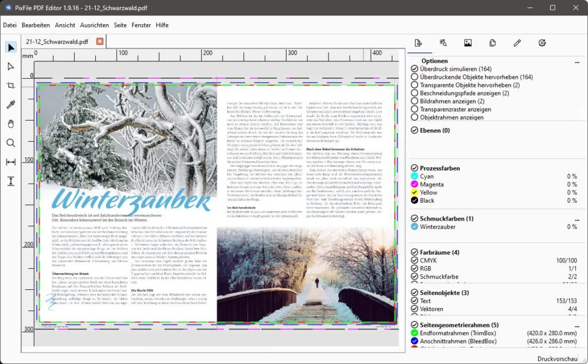Select the Zoom magnifier tool
This screenshot has width=588, height=364.
click(x=10, y=143)
